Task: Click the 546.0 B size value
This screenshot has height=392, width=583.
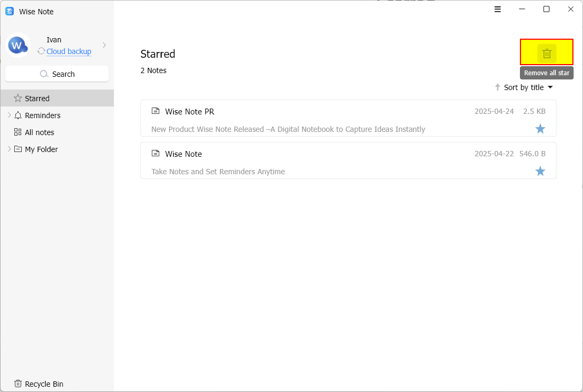Action: [533, 154]
